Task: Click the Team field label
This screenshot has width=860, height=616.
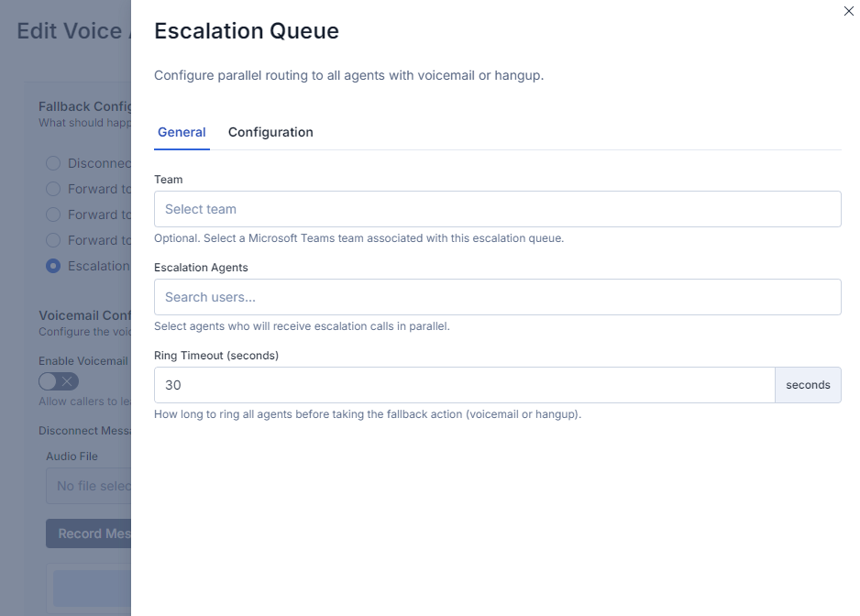Action: click(169, 180)
